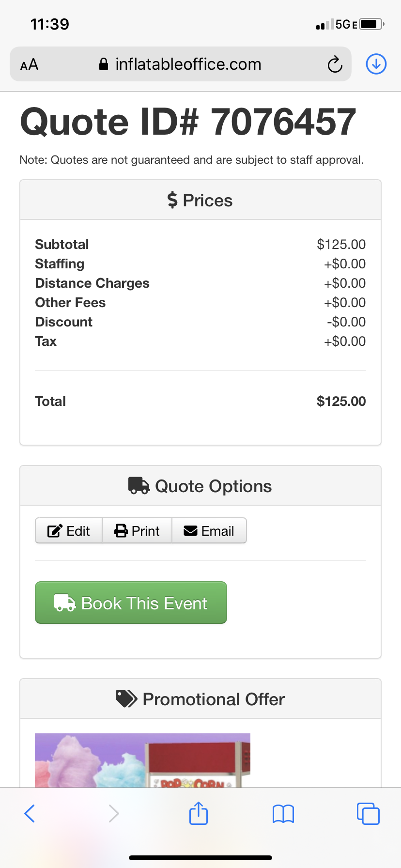Open Safari bookmarks book icon
This screenshot has height=868, width=401.
283,813
